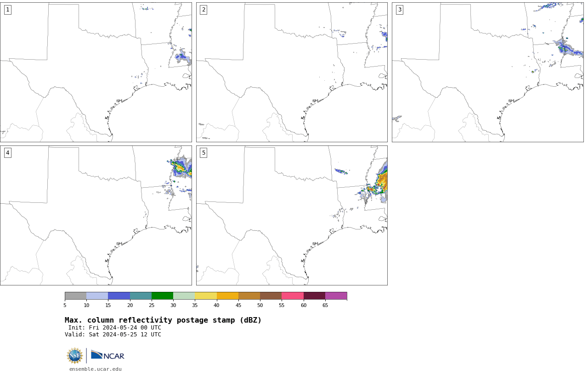Click the tan-brown 45-50 dBZ swatch
The height and width of the screenshot is (374, 588).
coord(249,296)
